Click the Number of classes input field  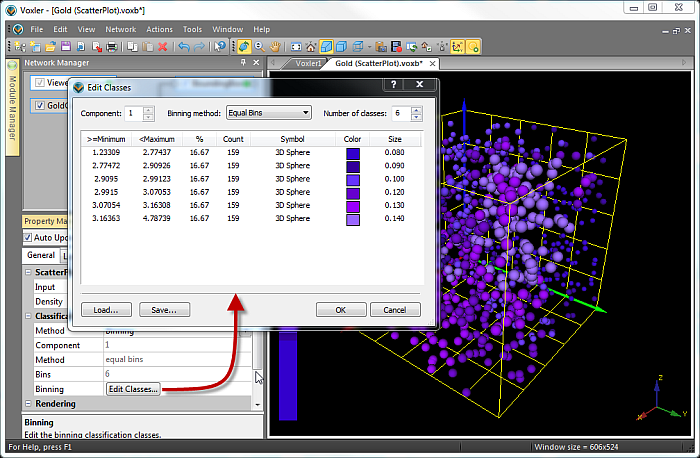click(x=401, y=113)
